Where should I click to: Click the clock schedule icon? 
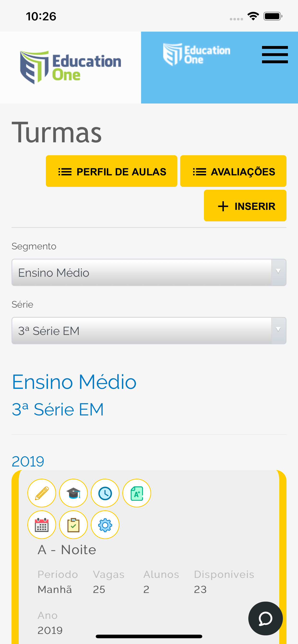105,493
